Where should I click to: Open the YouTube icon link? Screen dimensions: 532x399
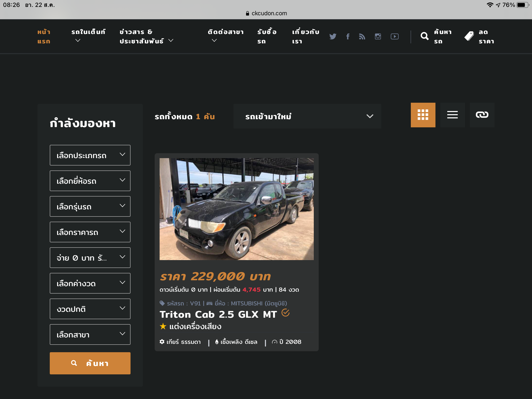[395, 36]
